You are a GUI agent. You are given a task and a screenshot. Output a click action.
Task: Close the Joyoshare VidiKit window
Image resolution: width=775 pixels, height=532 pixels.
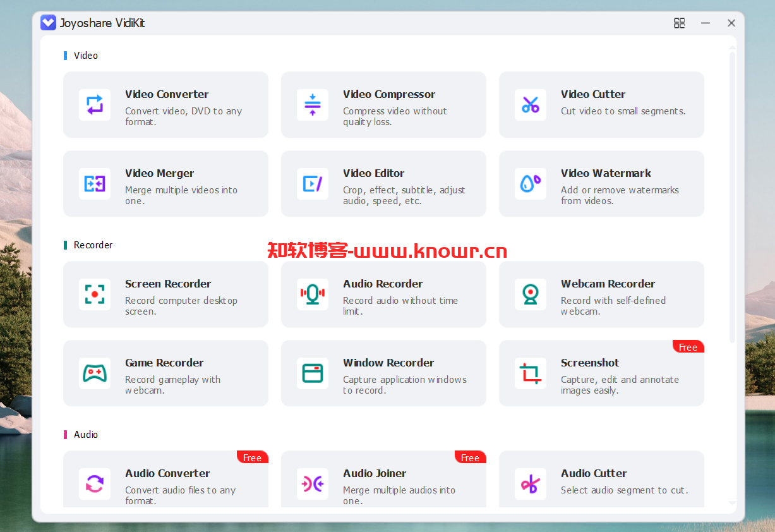(x=731, y=23)
